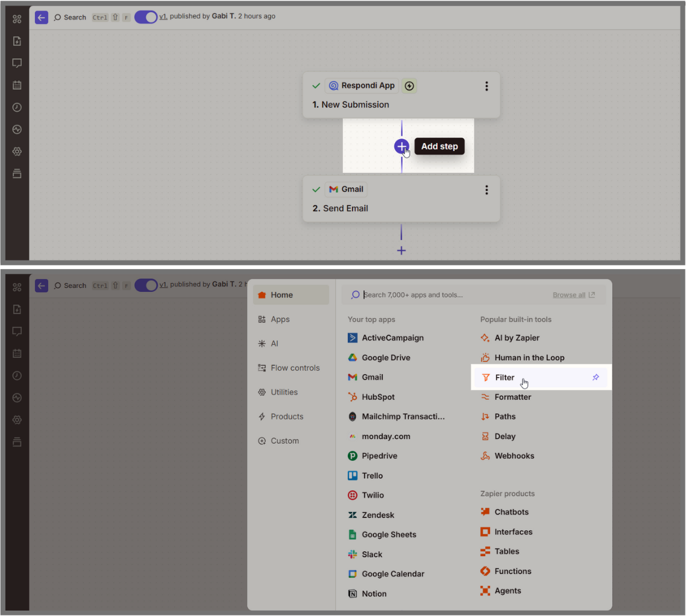Click Search in the bottom editor toolbar
This screenshot has width=686, height=616.
point(70,285)
